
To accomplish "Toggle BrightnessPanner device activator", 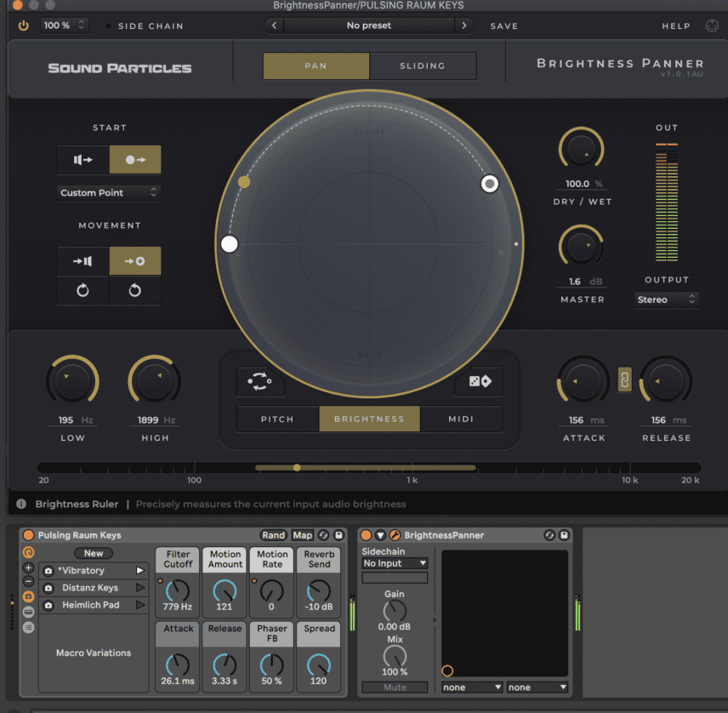I will point(366,535).
